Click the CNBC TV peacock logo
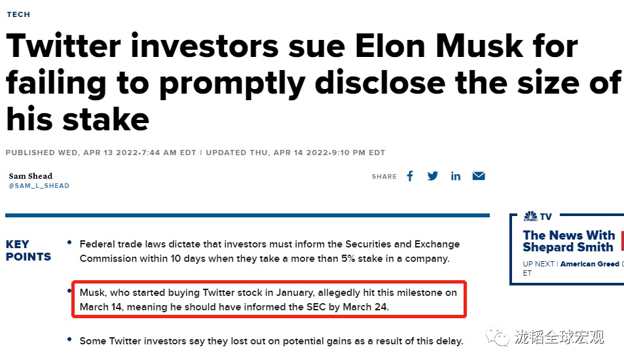The width and height of the screenshot is (624, 364). click(530, 217)
